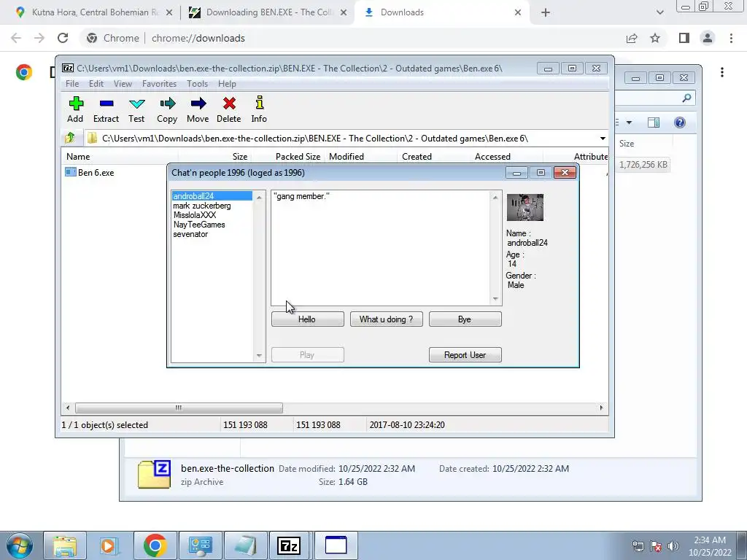Image resolution: width=747 pixels, height=560 pixels.
Task: Click the Add button in 7-Zip toolbar
Action: (75, 110)
